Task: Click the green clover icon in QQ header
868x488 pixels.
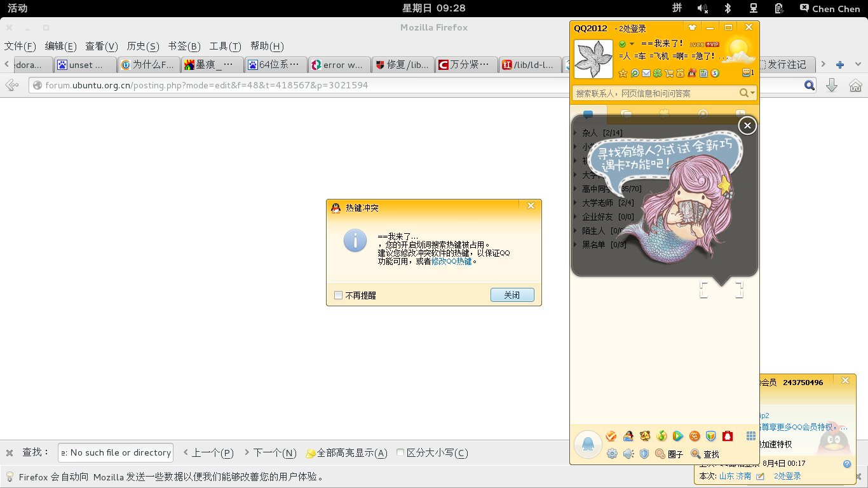Action: tap(658, 73)
